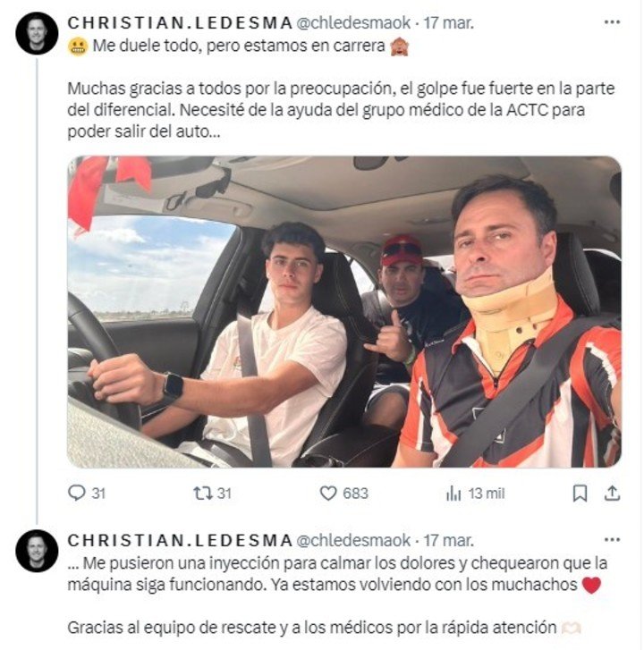Bookmark the first tweet
The height and width of the screenshot is (650, 644).
coord(580,494)
